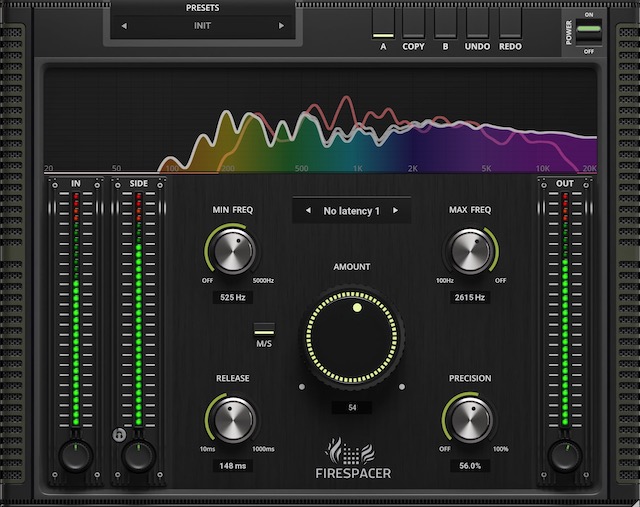Click the 525 Hz min frequency value field

(x=233, y=298)
